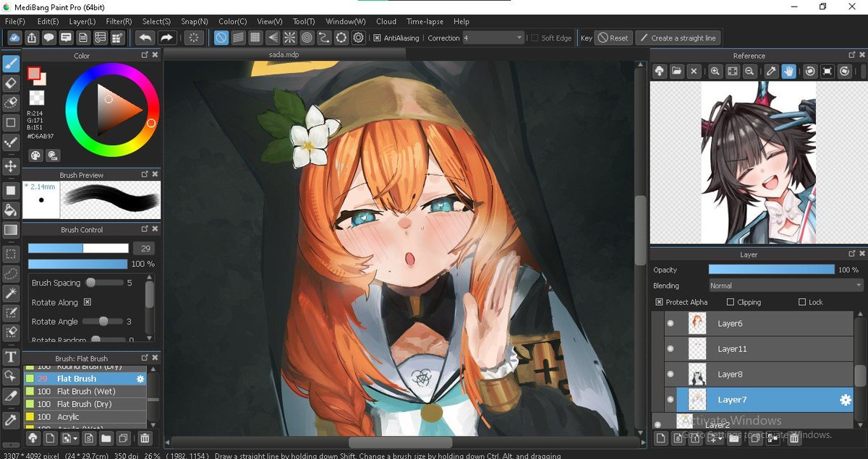Pick the eyedropper in Reference panel
This screenshot has width=868, height=459.
pyautogui.click(x=771, y=71)
